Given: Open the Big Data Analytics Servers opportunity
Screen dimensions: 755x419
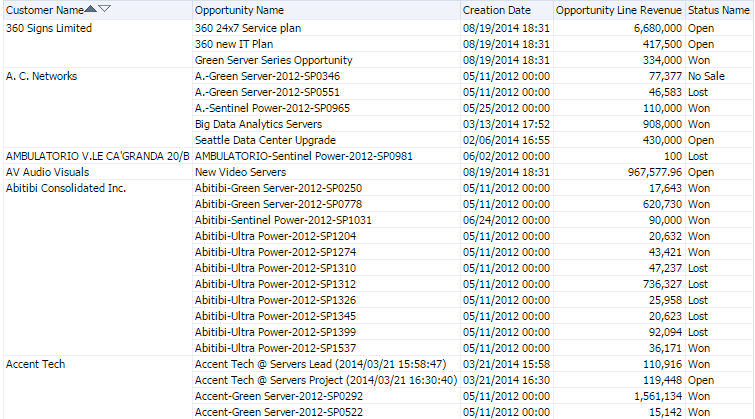Looking at the screenshot, I should pos(258,124).
